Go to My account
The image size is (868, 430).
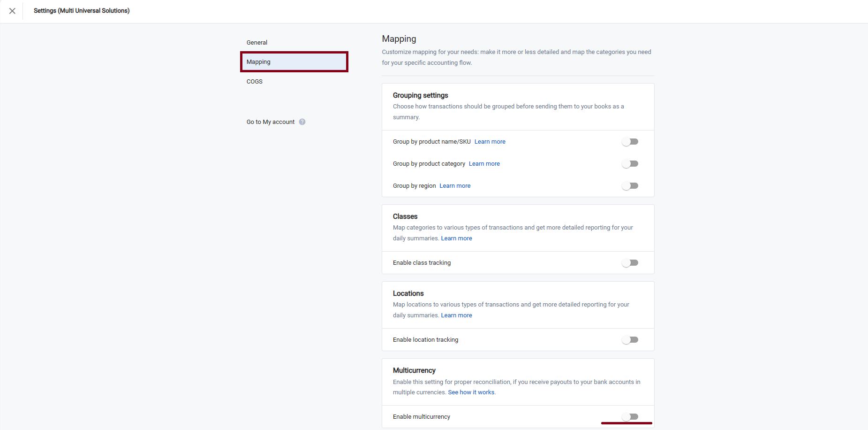point(270,122)
